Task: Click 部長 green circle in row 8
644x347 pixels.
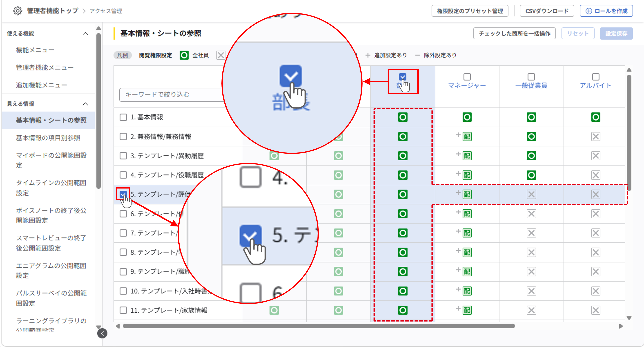Action: coord(403,252)
